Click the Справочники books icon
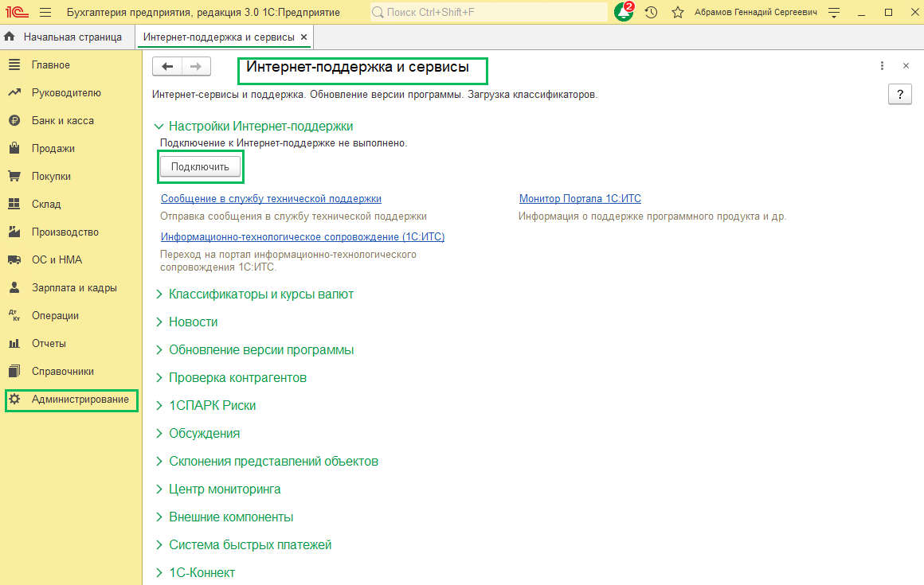This screenshot has width=924, height=585. (x=14, y=372)
